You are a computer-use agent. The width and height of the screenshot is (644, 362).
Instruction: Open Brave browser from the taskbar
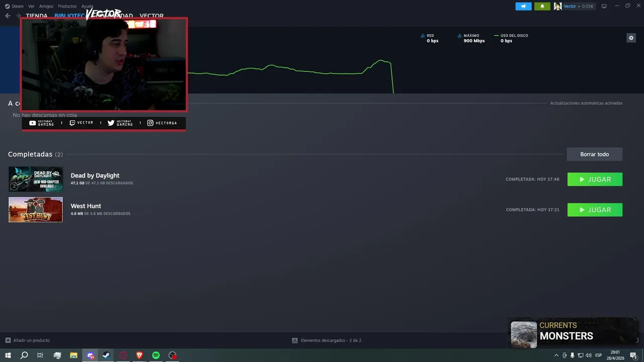point(139,355)
